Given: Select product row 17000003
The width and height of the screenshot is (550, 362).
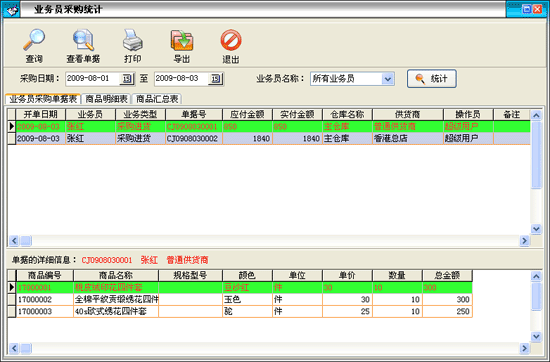Looking at the screenshot, I should tap(240, 311).
